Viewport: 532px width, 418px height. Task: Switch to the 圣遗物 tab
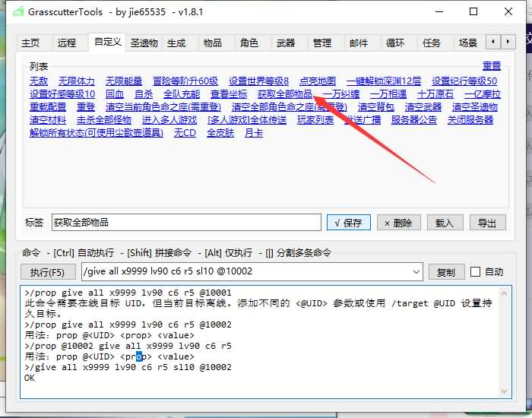[x=144, y=43]
